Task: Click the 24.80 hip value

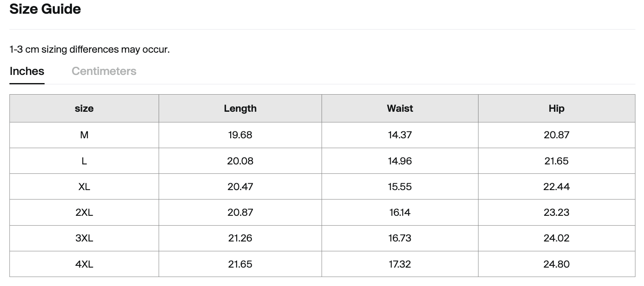Action: click(x=557, y=264)
